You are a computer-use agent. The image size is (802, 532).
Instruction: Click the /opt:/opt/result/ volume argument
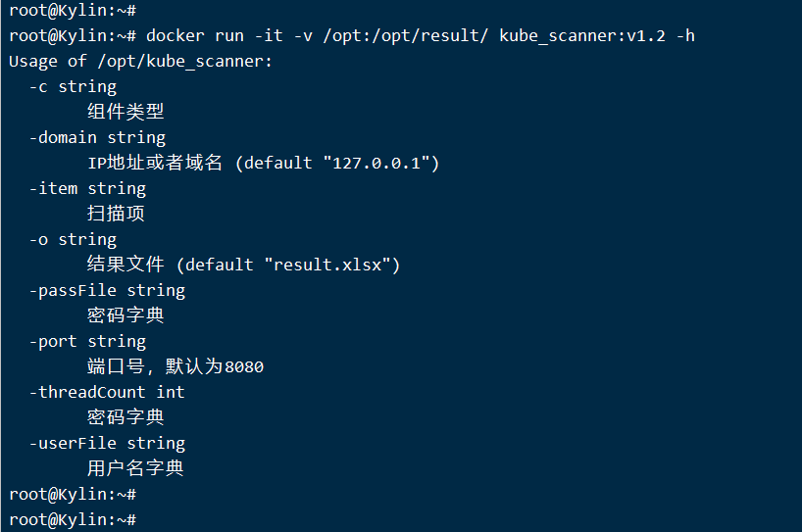coord(405,36)
